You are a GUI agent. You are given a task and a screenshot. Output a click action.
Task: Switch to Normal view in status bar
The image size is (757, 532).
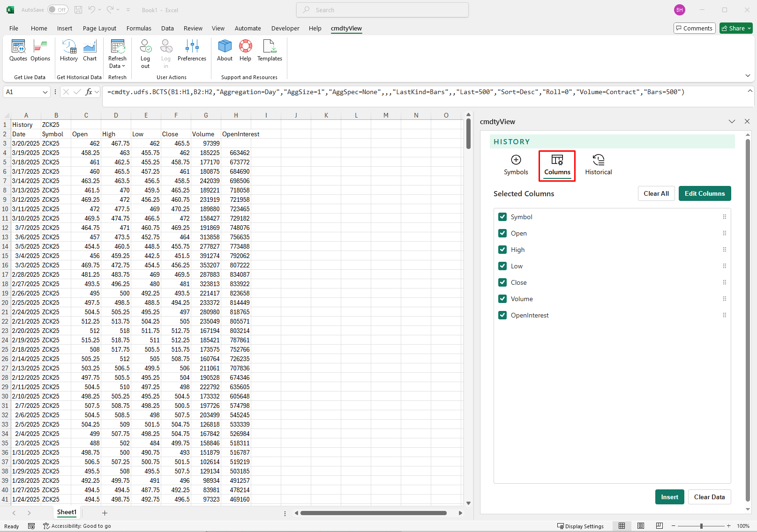click(x=622, y=526)
